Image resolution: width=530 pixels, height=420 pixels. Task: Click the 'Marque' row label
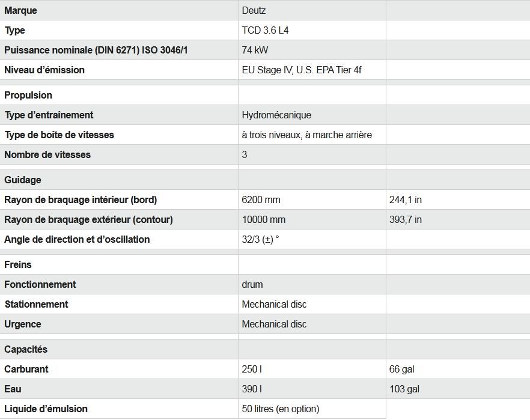(x=20, y=10)
